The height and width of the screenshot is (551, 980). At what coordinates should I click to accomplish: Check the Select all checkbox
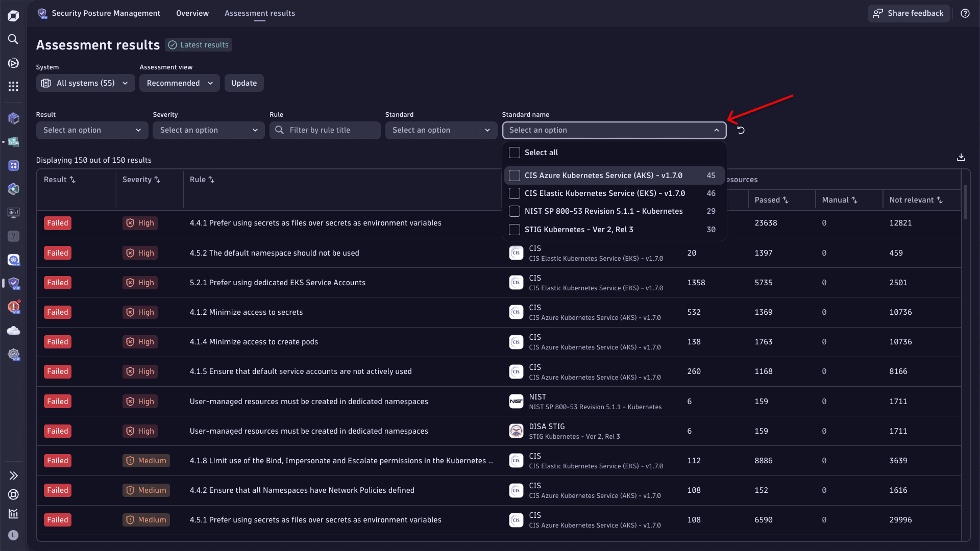coord(514,153)
